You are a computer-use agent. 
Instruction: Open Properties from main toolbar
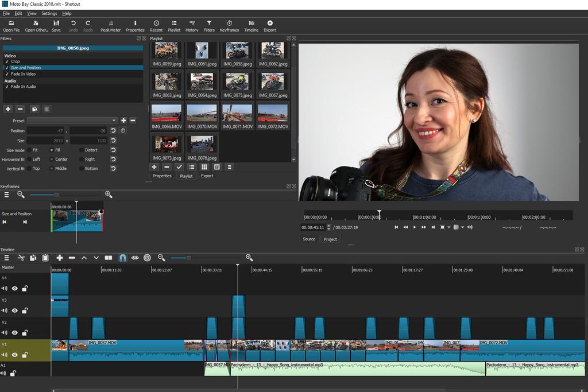click(x=135, y=26)
